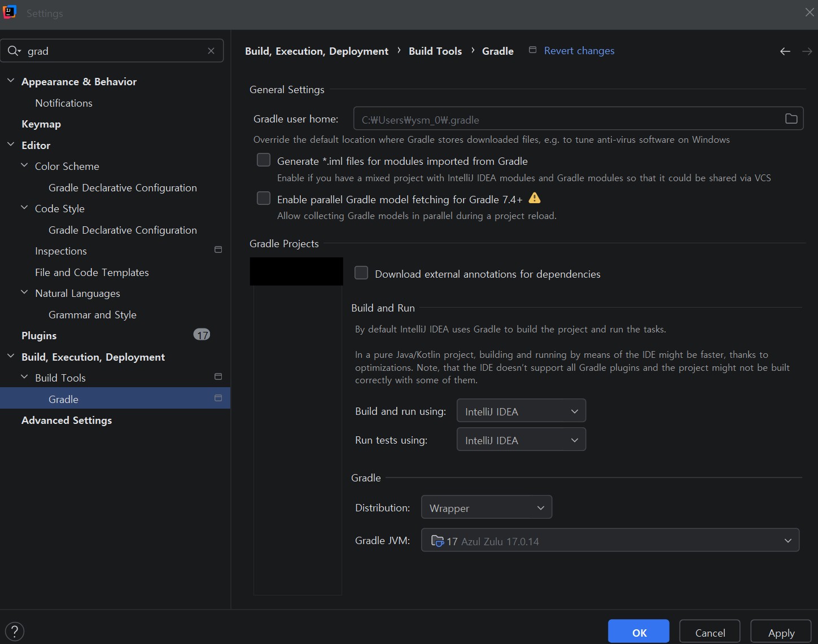Viewport: 818px width, 644px height.
Task: Close the Settings window
Action: tap(810, 12)
